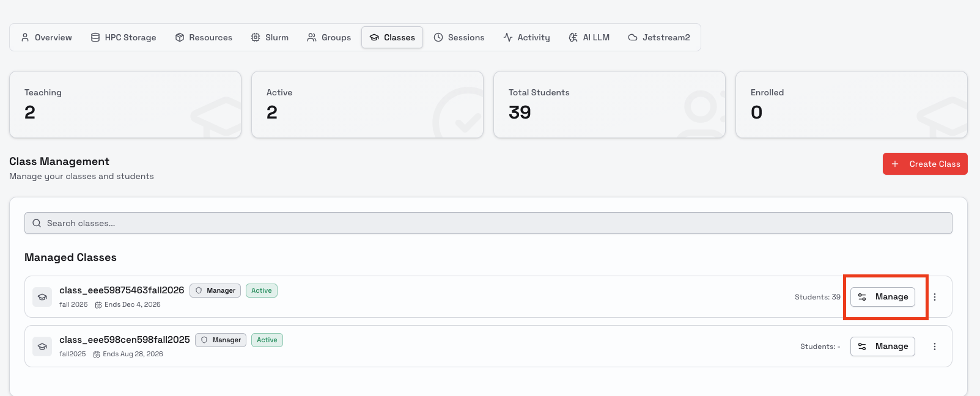Image resolution: width=980 pixels, height=396 pixels.
Task: Click Manager badge on class_eee59875463fall2026
Action: [x=215, y=290]
